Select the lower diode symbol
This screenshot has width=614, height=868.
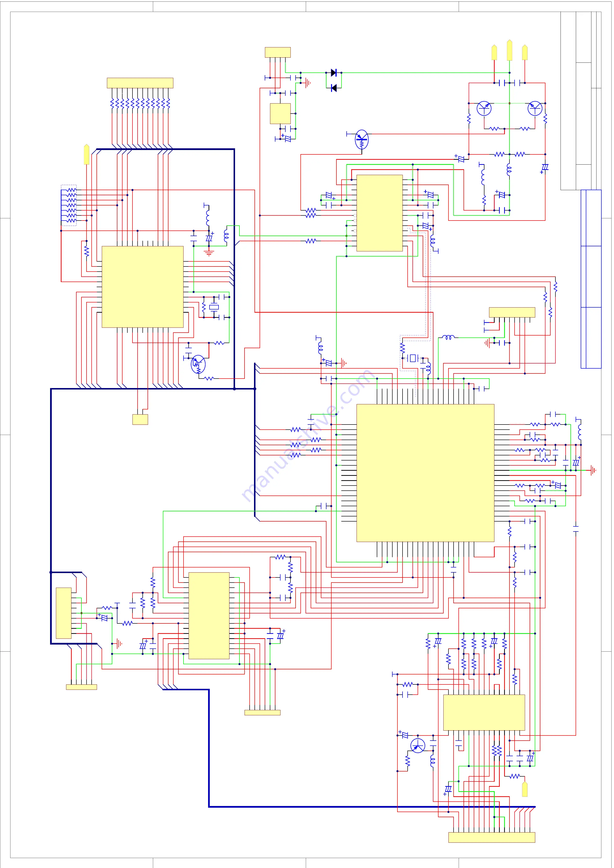(x=333, y=88)
